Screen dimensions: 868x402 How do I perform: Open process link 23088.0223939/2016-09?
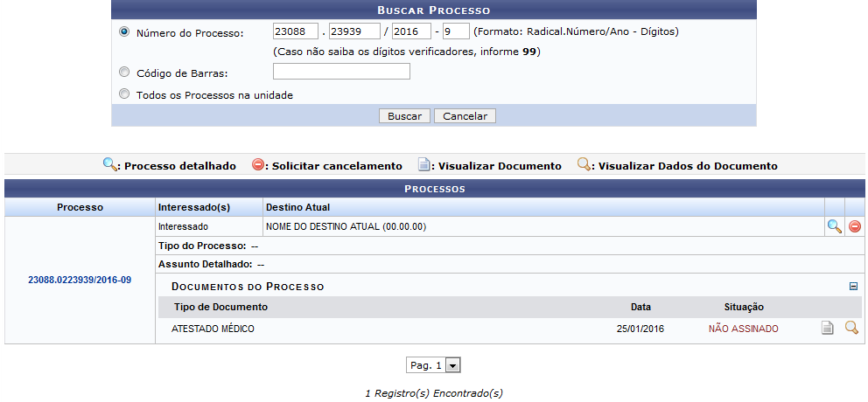pyautogui.click(x=80, y=281)
